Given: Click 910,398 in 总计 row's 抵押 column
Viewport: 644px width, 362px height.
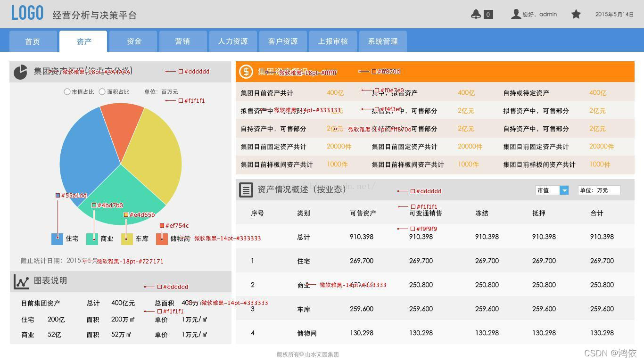Looking at the screenshot, I should pyautogui.click(x=544, y=237).
